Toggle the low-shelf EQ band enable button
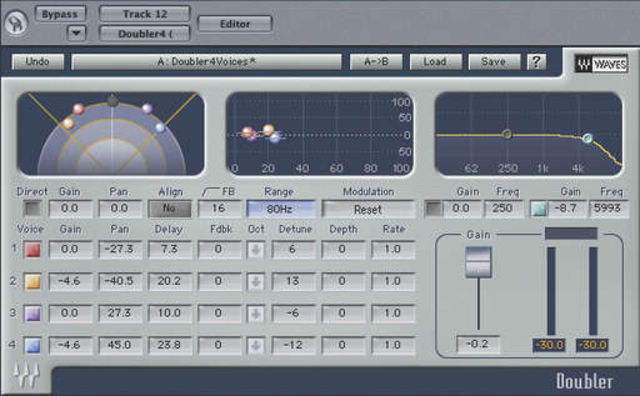 433,209
